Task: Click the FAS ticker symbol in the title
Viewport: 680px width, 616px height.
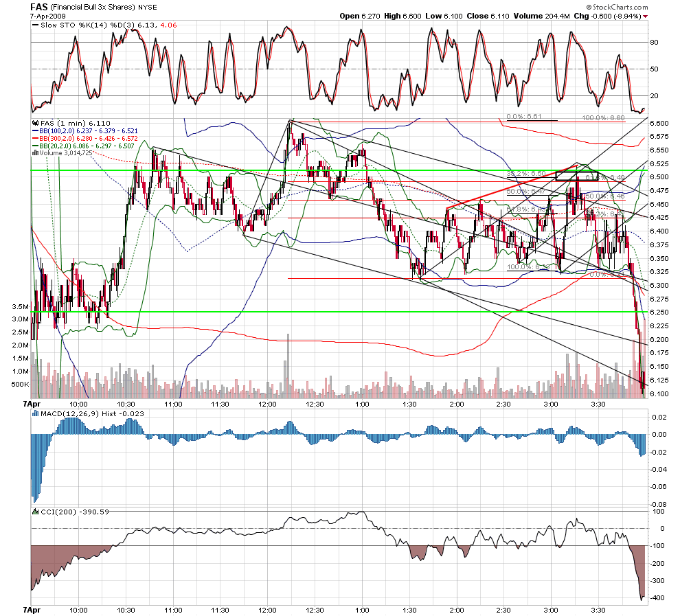Action: (x=39, y=7)
